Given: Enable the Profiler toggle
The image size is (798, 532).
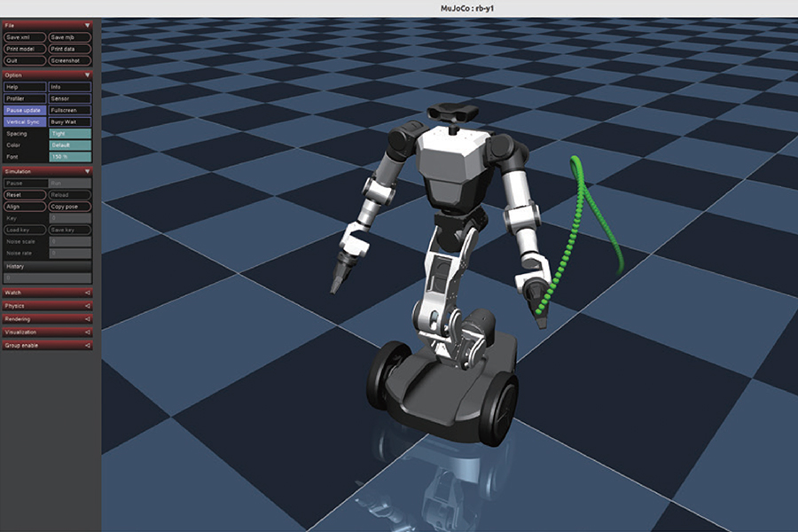Looking at the screenshot, I should [25, 98].
